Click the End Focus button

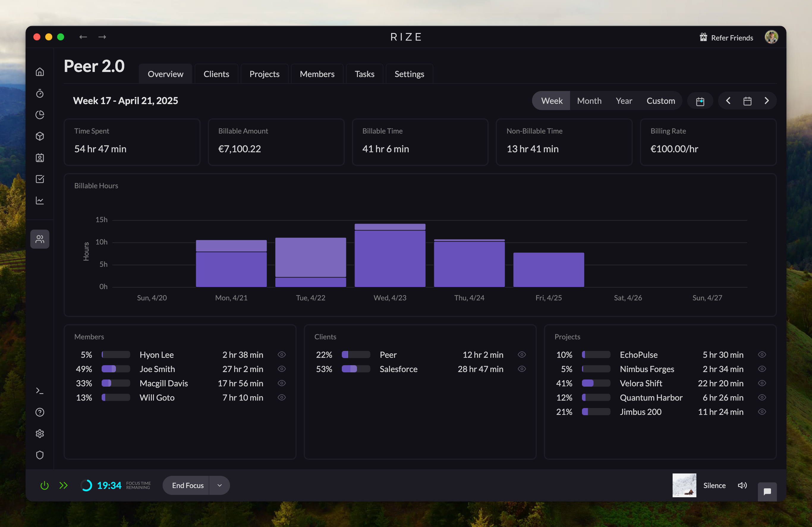[x=187, y=485]
